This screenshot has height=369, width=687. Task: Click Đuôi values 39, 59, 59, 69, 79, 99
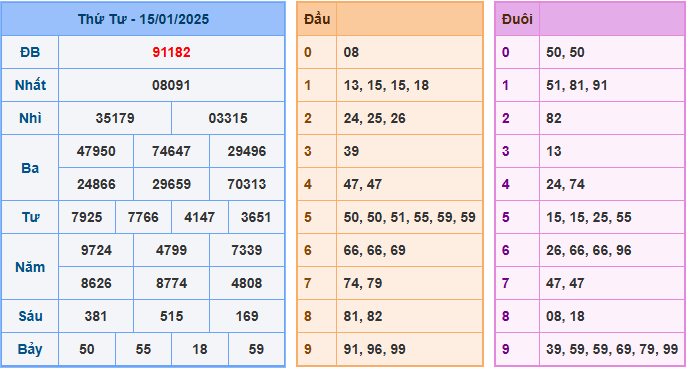612,349
